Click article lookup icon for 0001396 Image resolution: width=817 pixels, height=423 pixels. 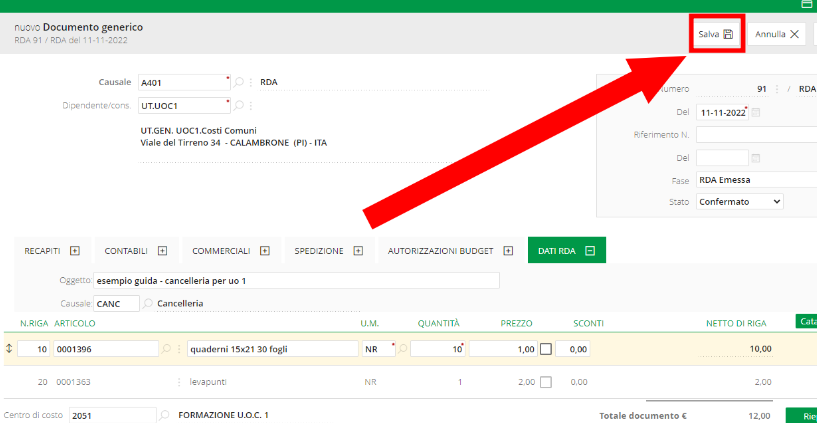[x=166, y=349]
